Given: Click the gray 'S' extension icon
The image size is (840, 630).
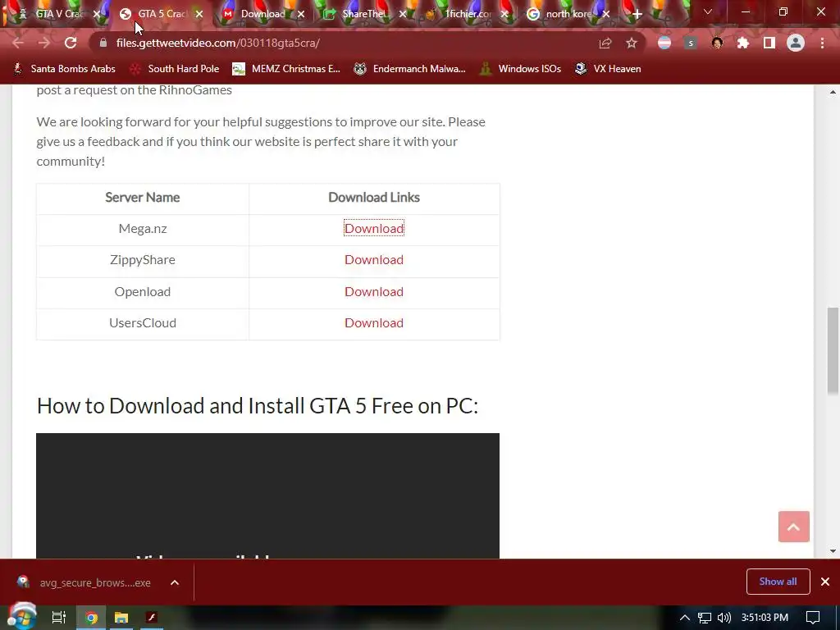Looking at the screenshot, I should click(x=691, y=43).
